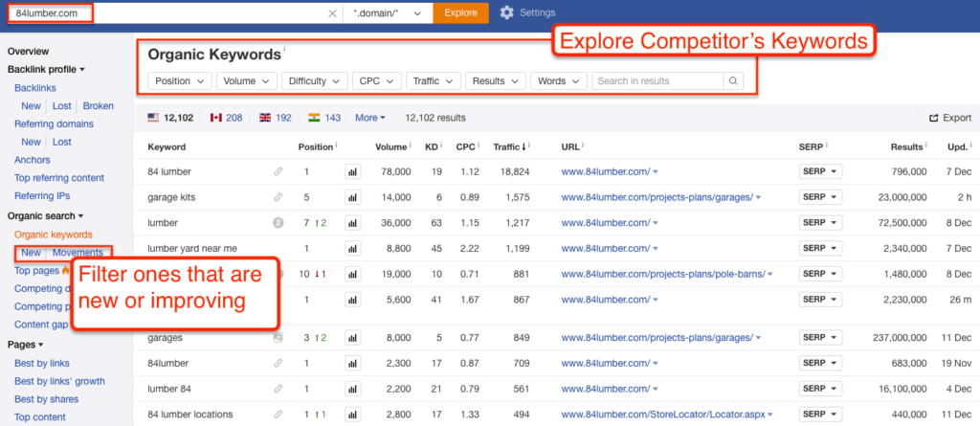
Task: Collapse the Organic search section
Action: pyautogui.click(x=46, y=215)
